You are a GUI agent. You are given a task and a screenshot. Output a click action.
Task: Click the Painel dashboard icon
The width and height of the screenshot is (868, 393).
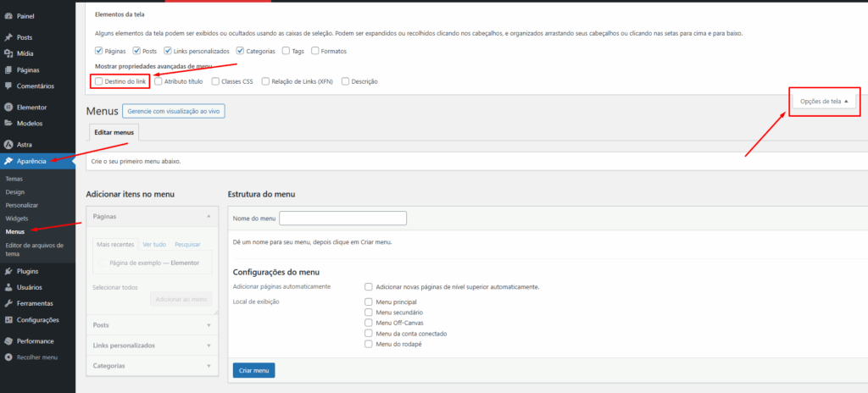pyautogui.click(x=8, y=16)
